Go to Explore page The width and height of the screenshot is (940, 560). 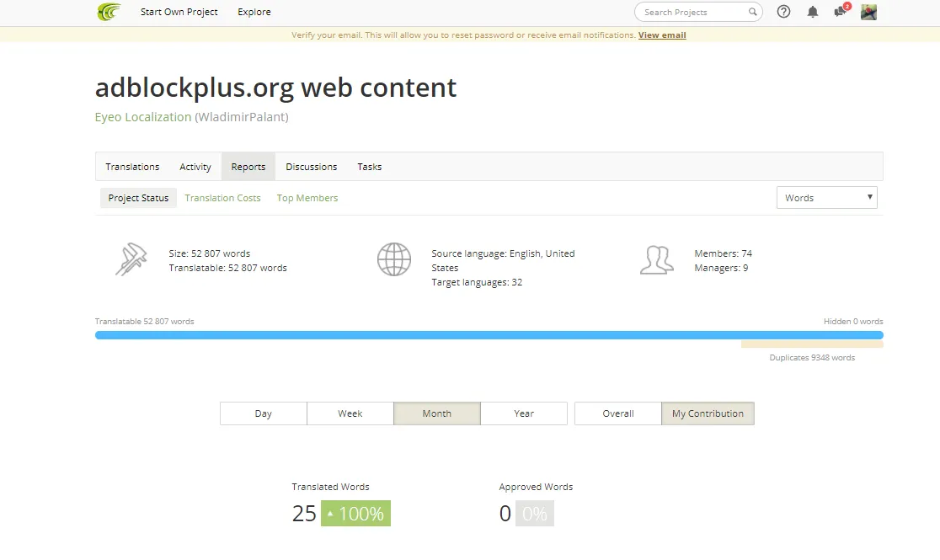coord(254,12)
